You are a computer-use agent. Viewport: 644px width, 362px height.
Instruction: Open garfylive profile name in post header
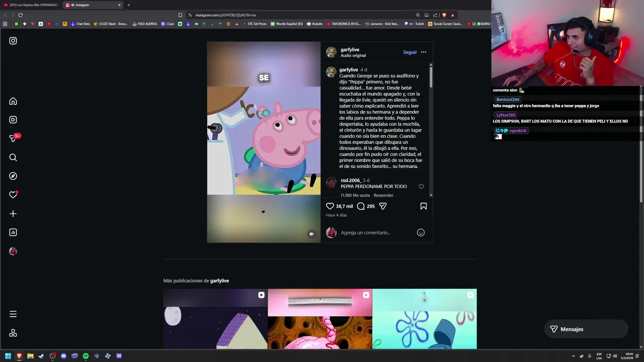click(350, 50)
